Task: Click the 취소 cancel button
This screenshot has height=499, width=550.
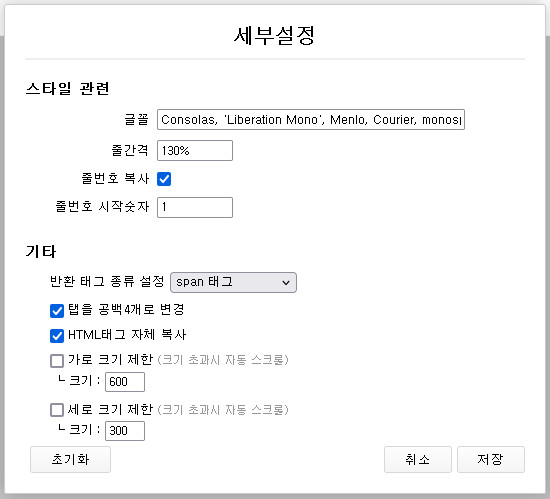Action: click(x=417, y=459)
